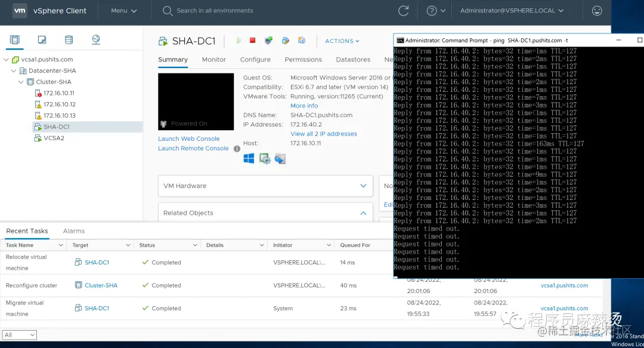Select the VCSA2 virtual machine
Viewport: 644px width, 348px height.
tap(54, 138)
